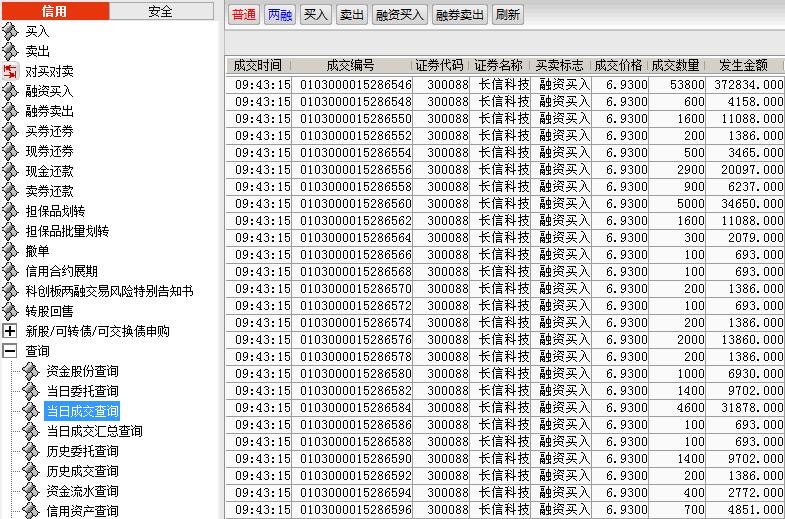Click the icon next to 资金股份查询
Image resolution: width=785 pixels, height=519 pixels.
[31, 371]
